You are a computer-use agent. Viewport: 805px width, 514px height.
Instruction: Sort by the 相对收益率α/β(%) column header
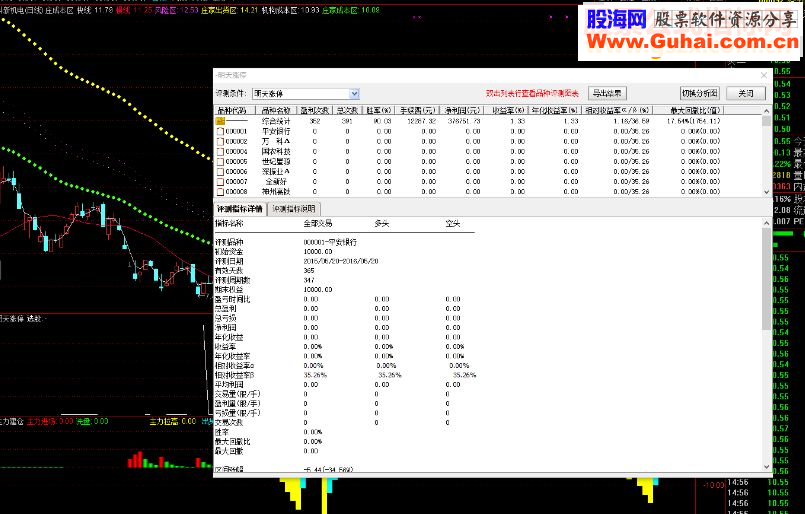coord(617,110)
